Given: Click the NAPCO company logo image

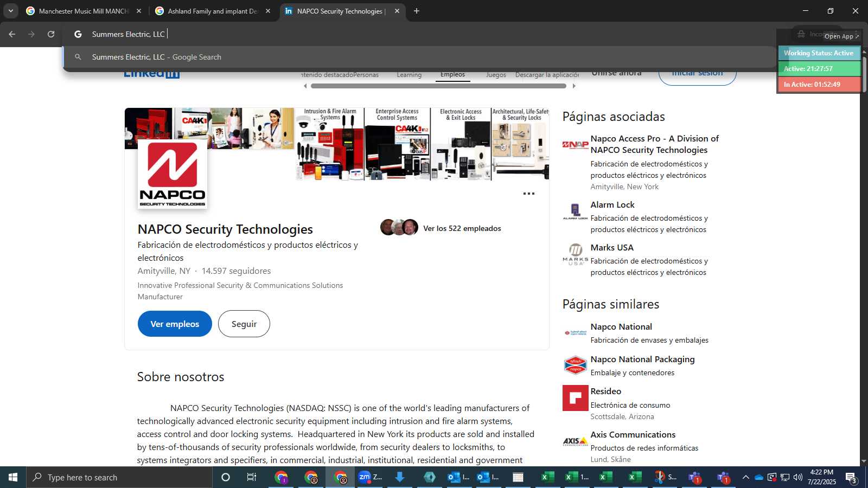Looking at the screenshot, I should pyautogui.click(x=173, y=174).
